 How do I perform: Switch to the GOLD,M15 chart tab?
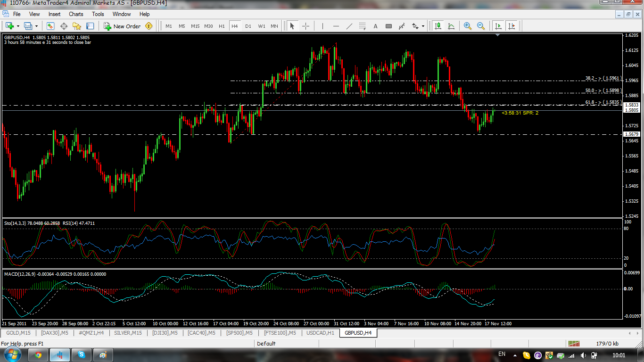pos(18,333)
